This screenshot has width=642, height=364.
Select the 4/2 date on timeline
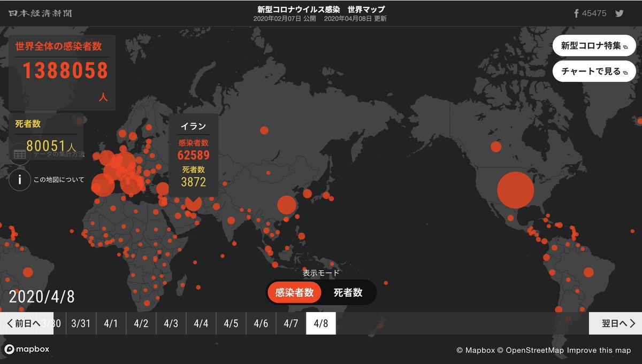(141, 323)
